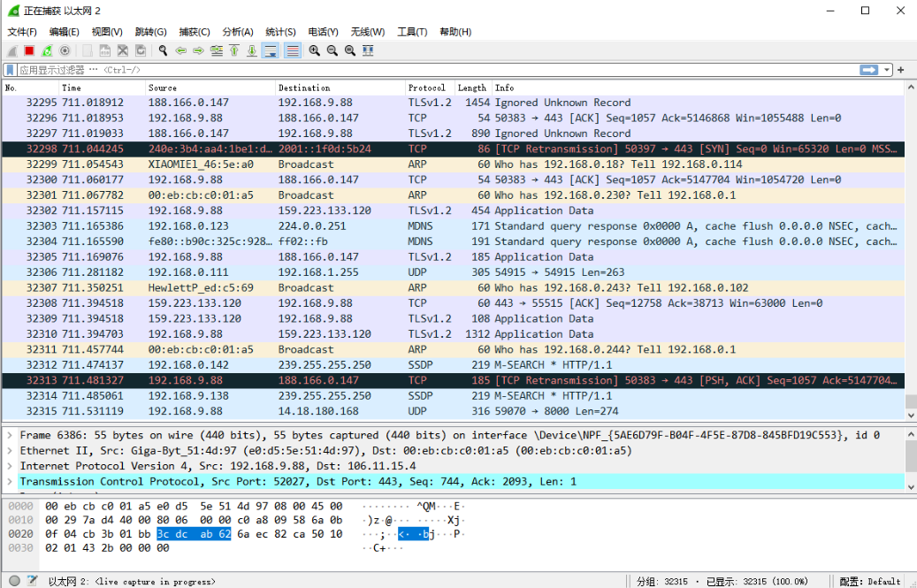Click the close capture file icon
This screenshot has width=917, height=588.
tap(123, 51)
